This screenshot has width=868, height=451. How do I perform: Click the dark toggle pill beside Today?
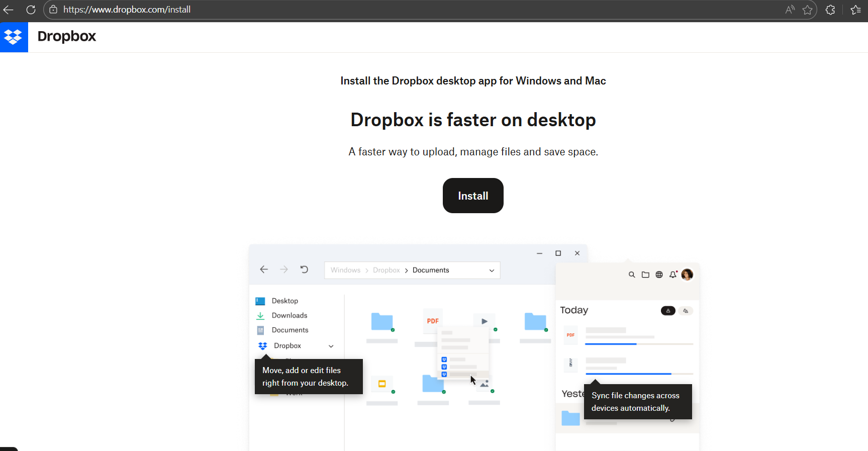(668, 311)
